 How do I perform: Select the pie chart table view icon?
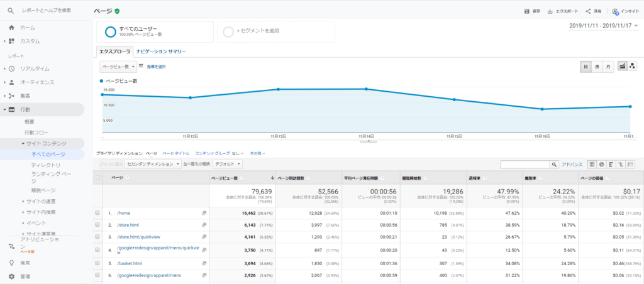coord(602,164)
